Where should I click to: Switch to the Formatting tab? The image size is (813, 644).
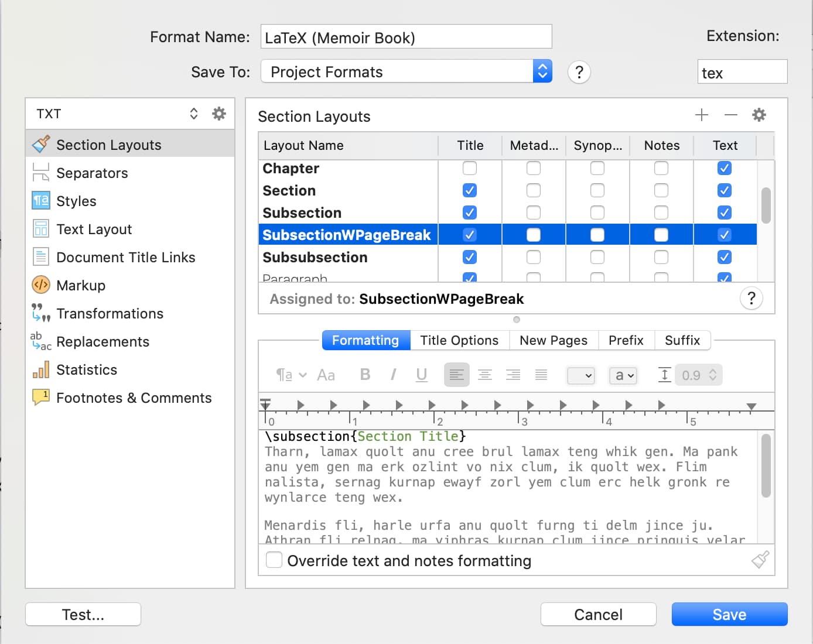click(x=366, y=340)
